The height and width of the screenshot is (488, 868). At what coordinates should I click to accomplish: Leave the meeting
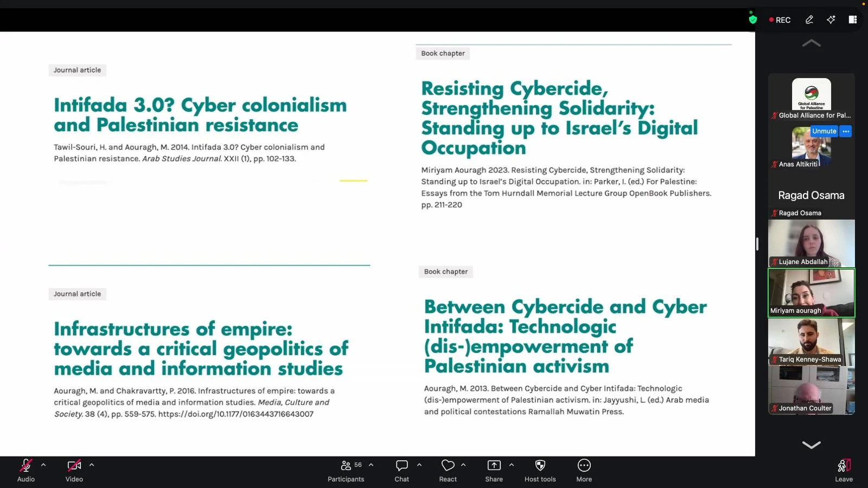point(844,470)
